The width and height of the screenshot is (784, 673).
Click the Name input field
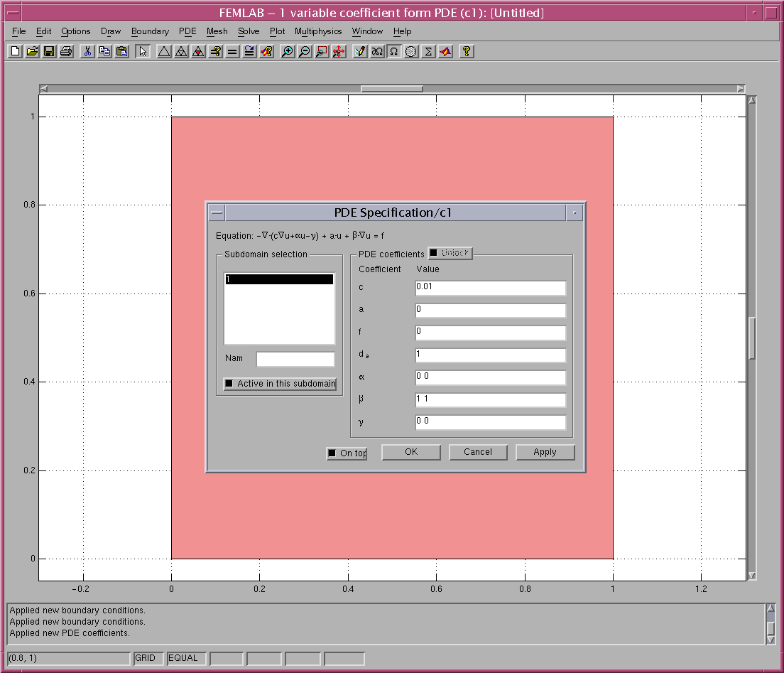(x=295, y=359)
